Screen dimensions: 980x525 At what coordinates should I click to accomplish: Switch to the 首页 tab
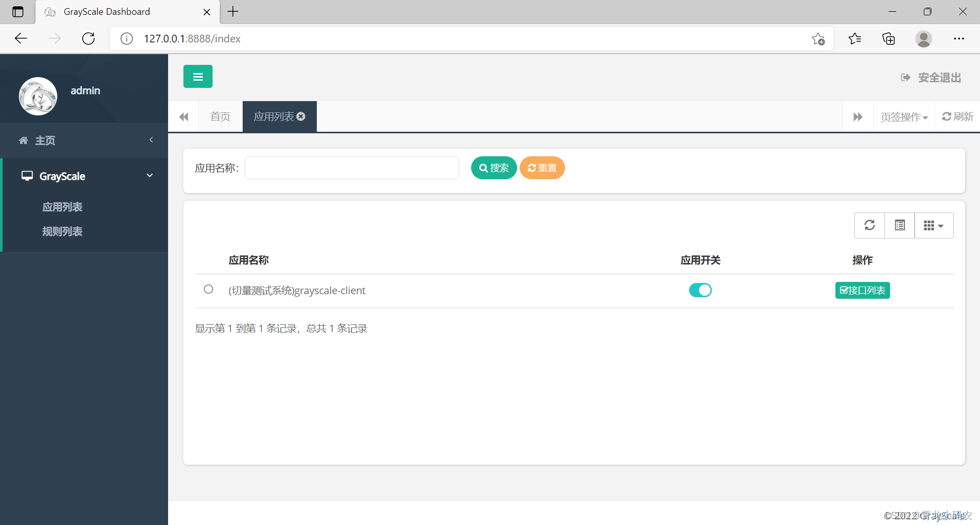pyautogui.click(x=220, y=116)
